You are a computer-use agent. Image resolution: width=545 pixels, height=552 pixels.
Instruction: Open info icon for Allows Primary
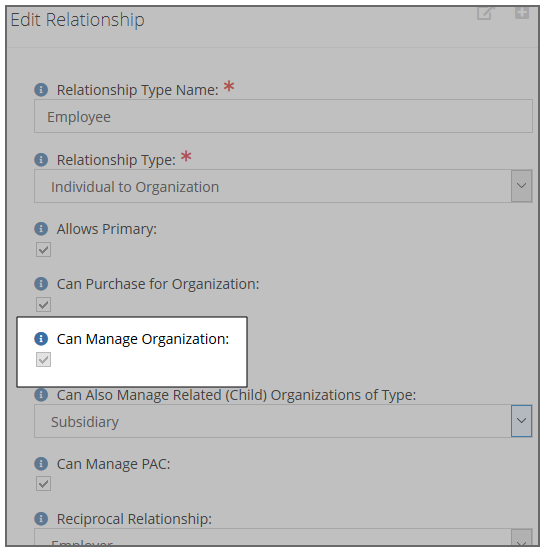(x=41, y=228)
